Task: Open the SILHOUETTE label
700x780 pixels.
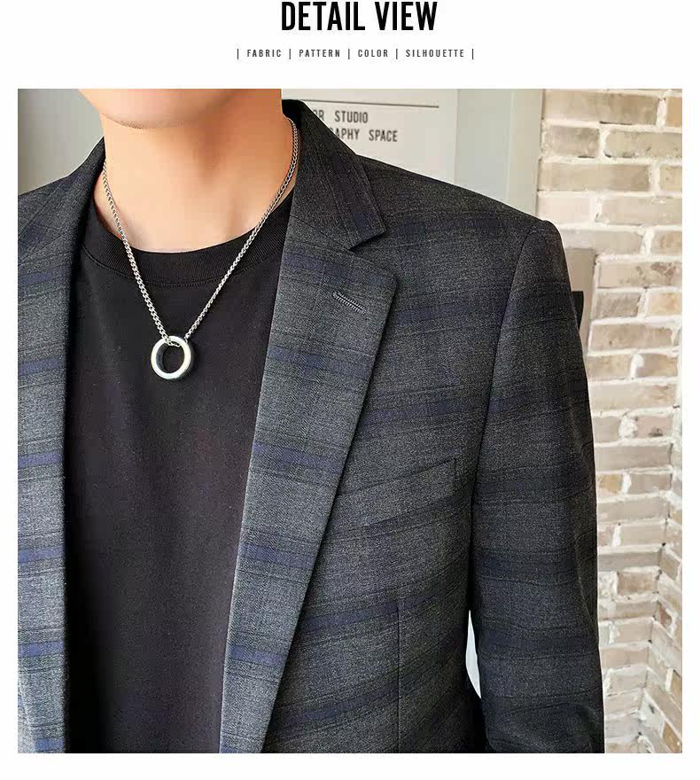Action: 435,53
